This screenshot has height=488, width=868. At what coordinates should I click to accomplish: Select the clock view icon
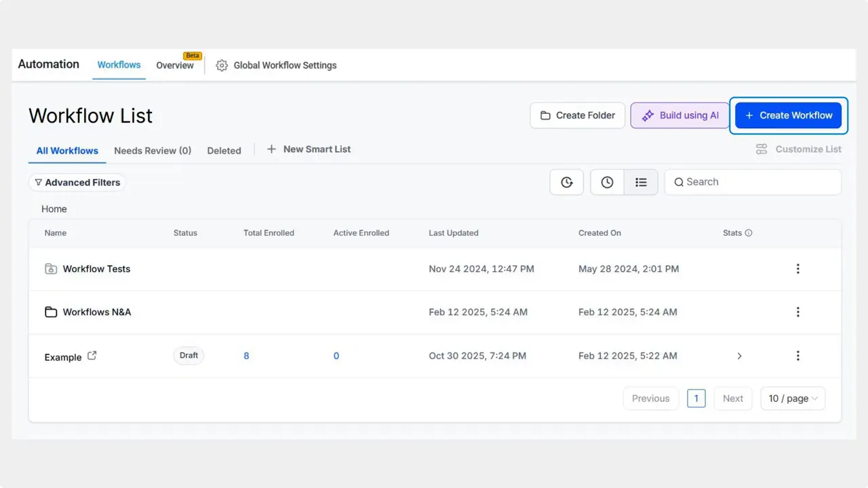(x=606, y=182)
